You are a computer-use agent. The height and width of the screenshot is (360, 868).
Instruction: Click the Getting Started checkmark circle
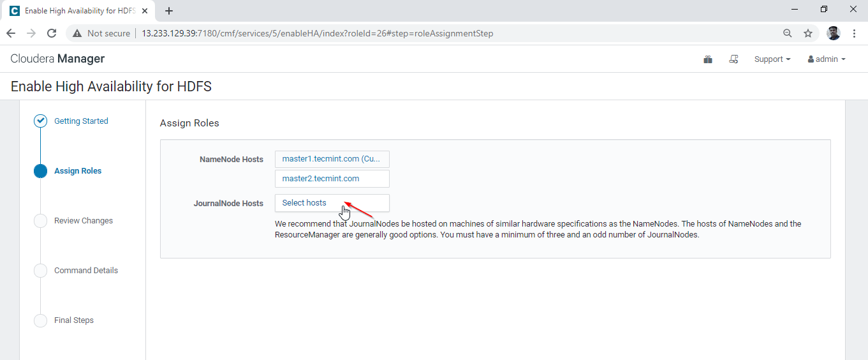click(40, 121)
